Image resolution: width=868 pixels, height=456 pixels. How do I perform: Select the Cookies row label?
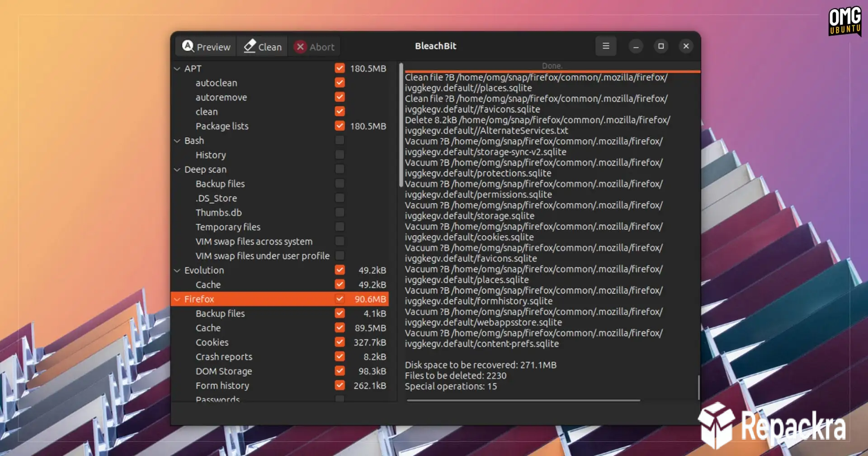(212, 342)
